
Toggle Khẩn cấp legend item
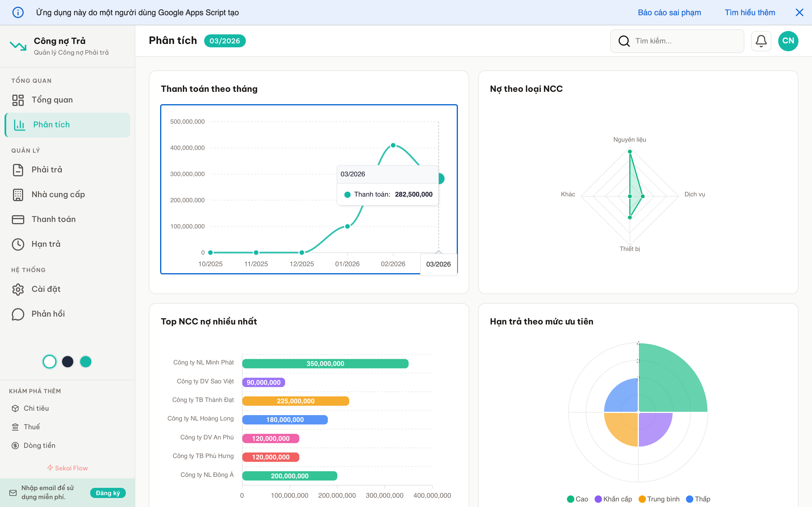[613, 499]
